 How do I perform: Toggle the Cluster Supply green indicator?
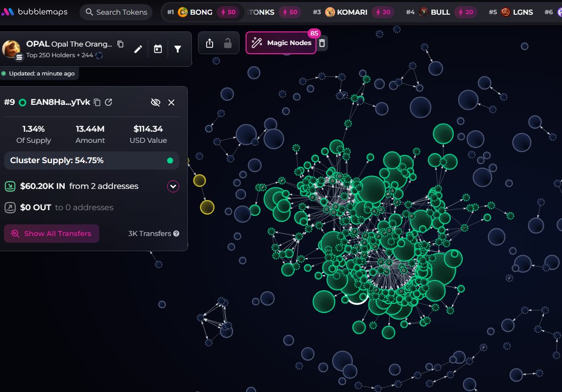tap(170, 161)
